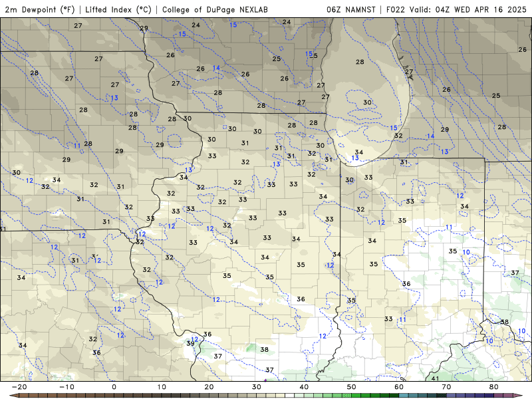The width and height of the screenshot is (532, 399).
Task: Click the 60 label on the color scale
Action: 399,387
